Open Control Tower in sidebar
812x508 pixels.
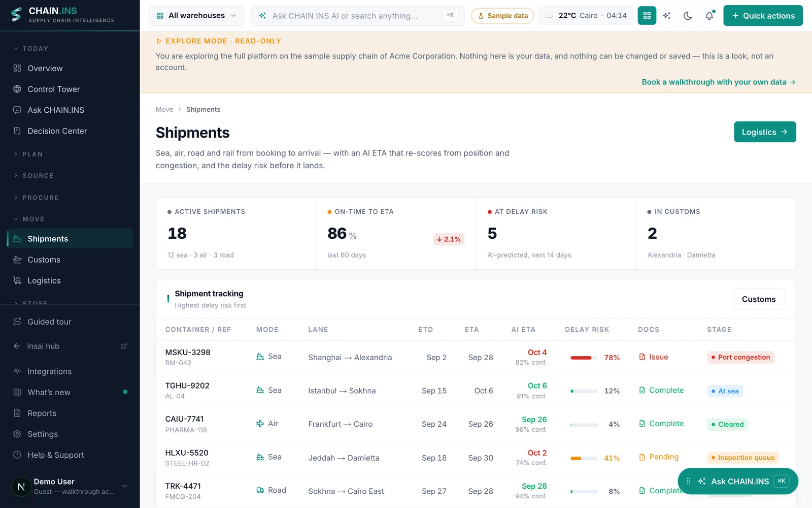(70, 89)
